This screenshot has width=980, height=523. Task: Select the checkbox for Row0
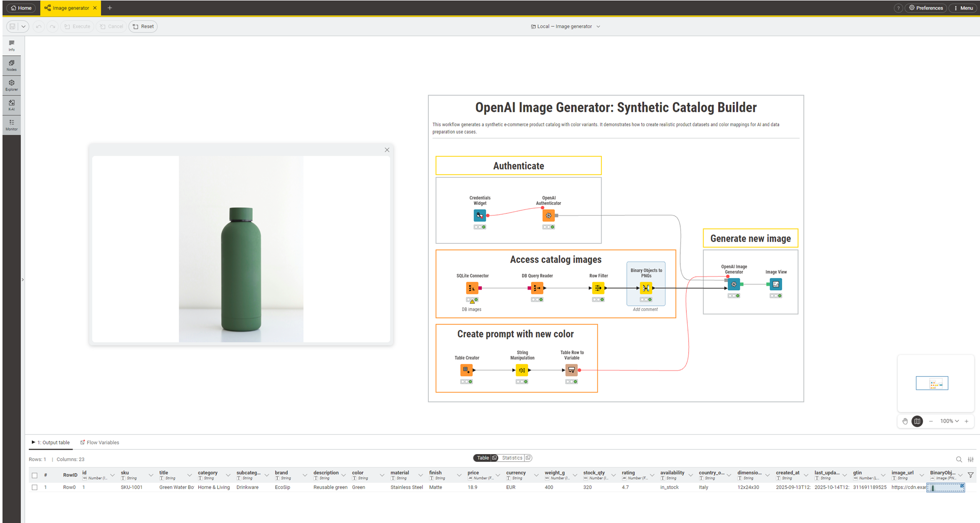(x=35, y=487)
